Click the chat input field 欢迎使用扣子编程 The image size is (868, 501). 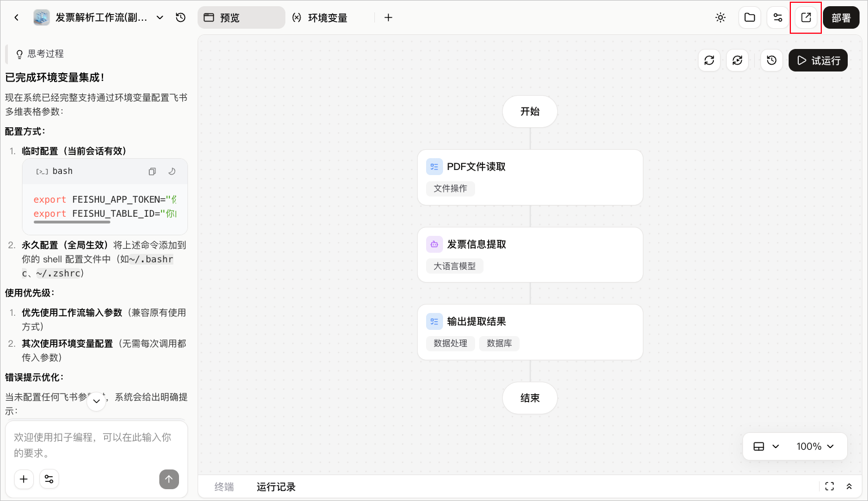[x=96, y=445]
